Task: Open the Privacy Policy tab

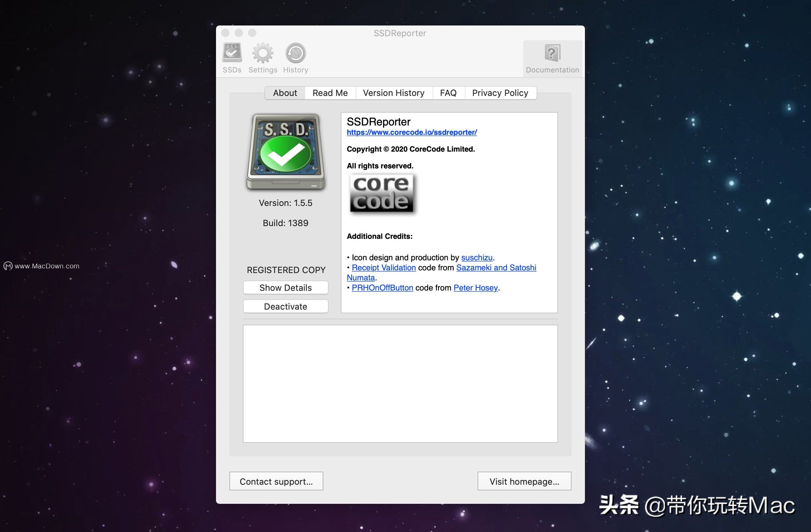Action: (x=500, y=93)
